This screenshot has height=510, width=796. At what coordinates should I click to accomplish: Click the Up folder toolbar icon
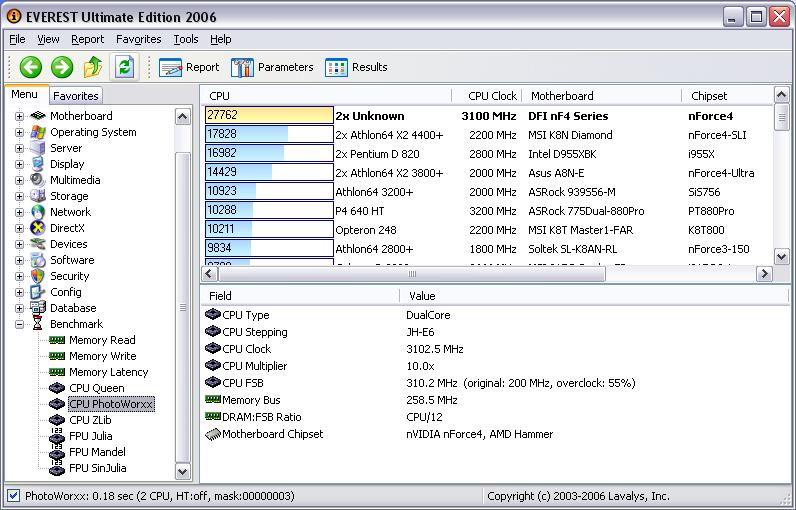click(x=93, y=67)
